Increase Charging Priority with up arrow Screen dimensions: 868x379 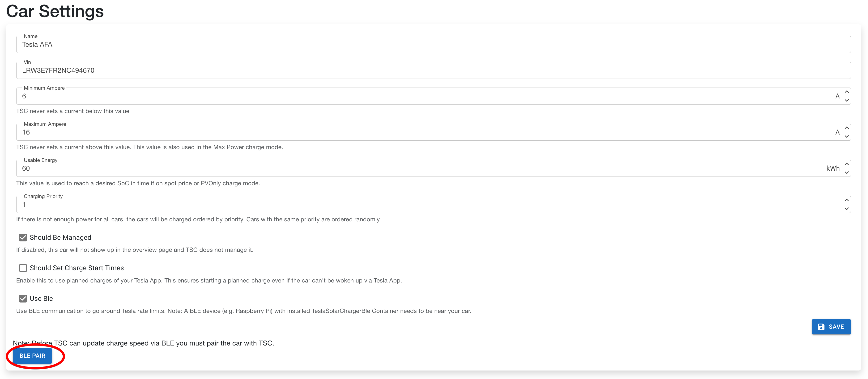coord(847,200)
